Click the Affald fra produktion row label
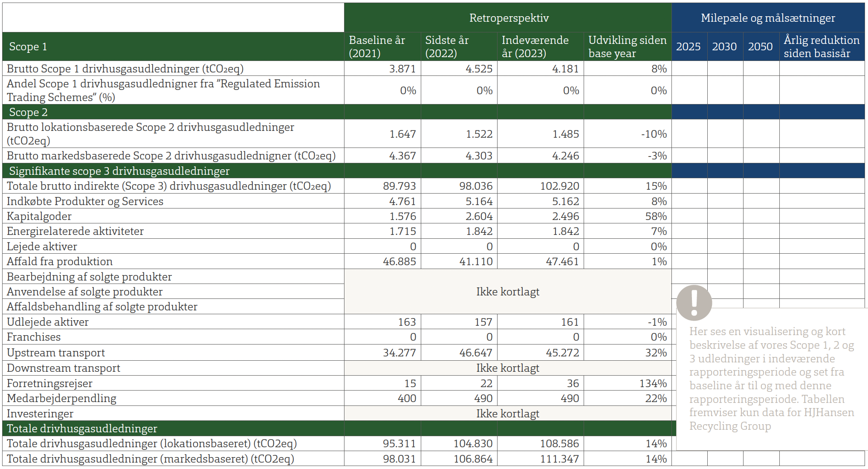This screenshot has width=868, height=469. click(60, 261)
